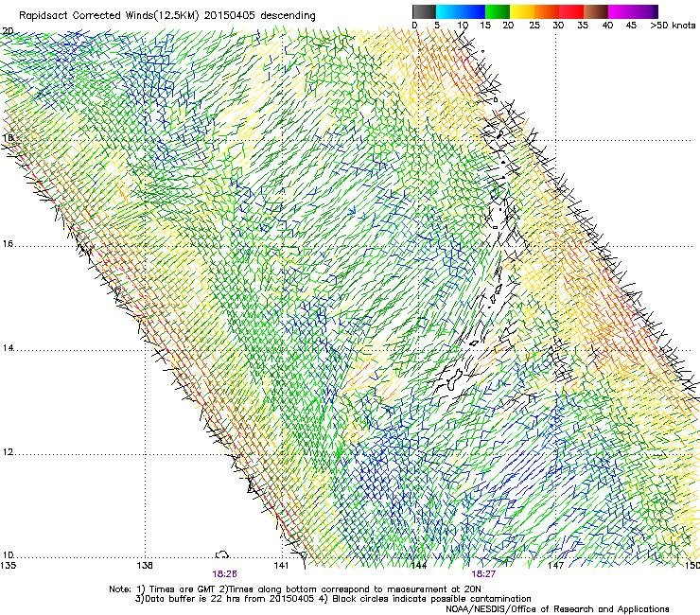Click the magenta-purple 40-50 knots legend segment
The image size is (700, 615).
633,11
